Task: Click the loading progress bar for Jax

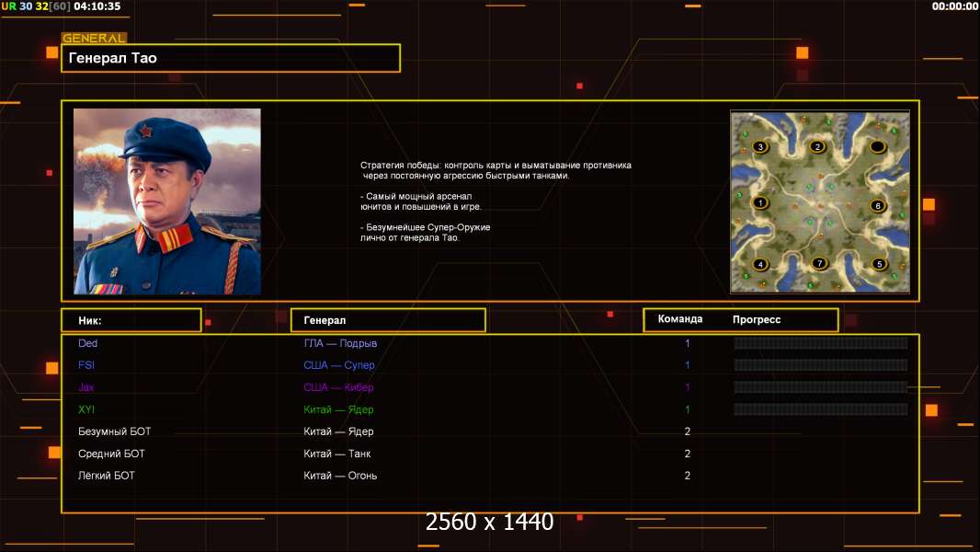Action: point(821,387)
